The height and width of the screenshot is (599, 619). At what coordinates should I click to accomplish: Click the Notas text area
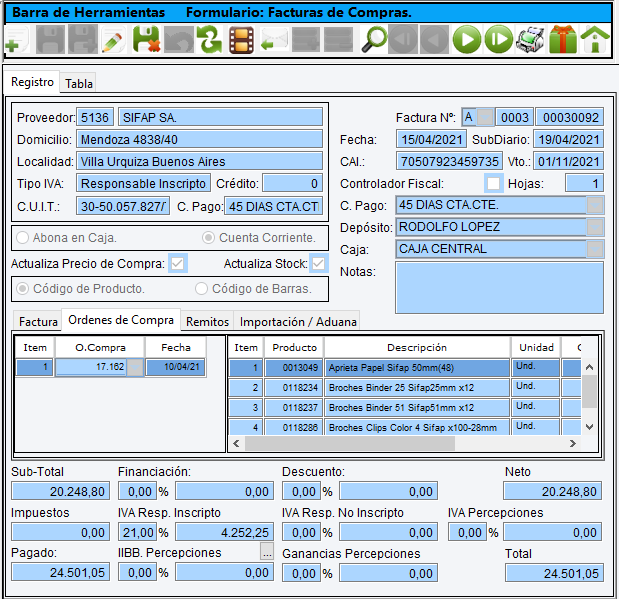point(499,287)
